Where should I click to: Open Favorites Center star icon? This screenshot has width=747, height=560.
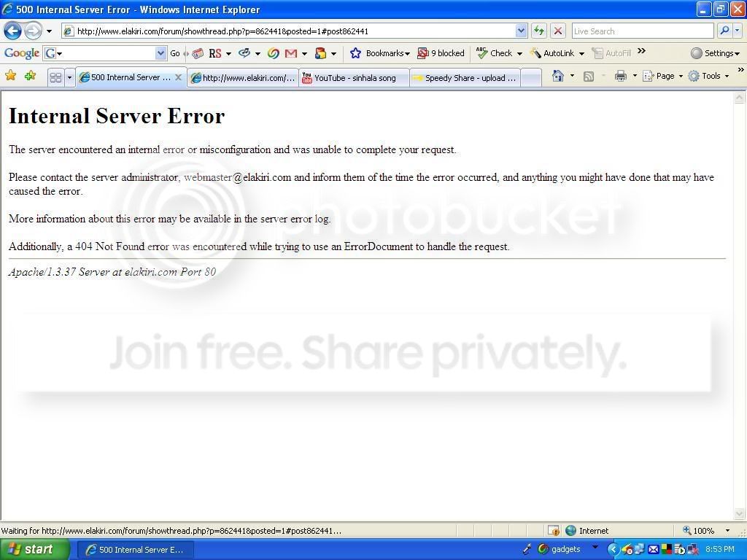[x=10, y=76]
